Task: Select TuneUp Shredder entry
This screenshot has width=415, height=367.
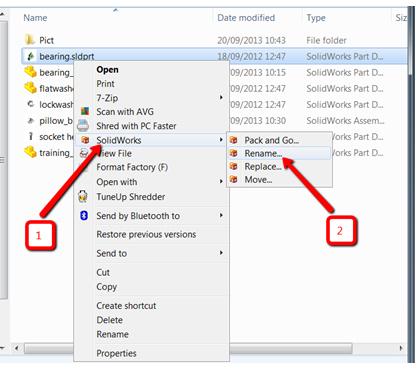Action: pyautogui.click(x=131, y=197)
